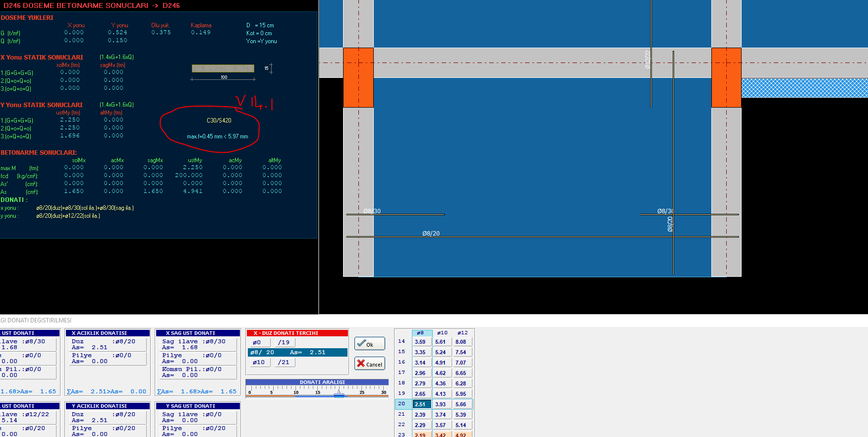The image size is (868, 437).
Task: Select the highlighted ø8/ 20 As= 2.51 row
Action: pos(297,352)
